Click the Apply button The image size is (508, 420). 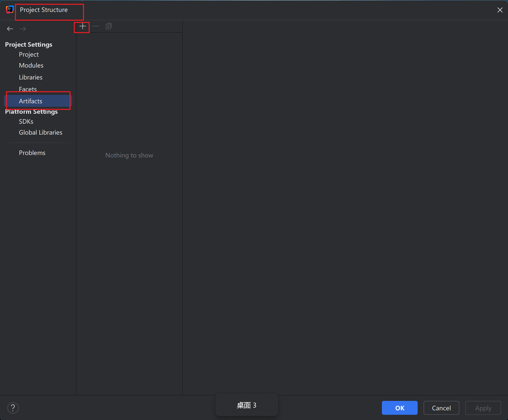click(x=483, y=408)
